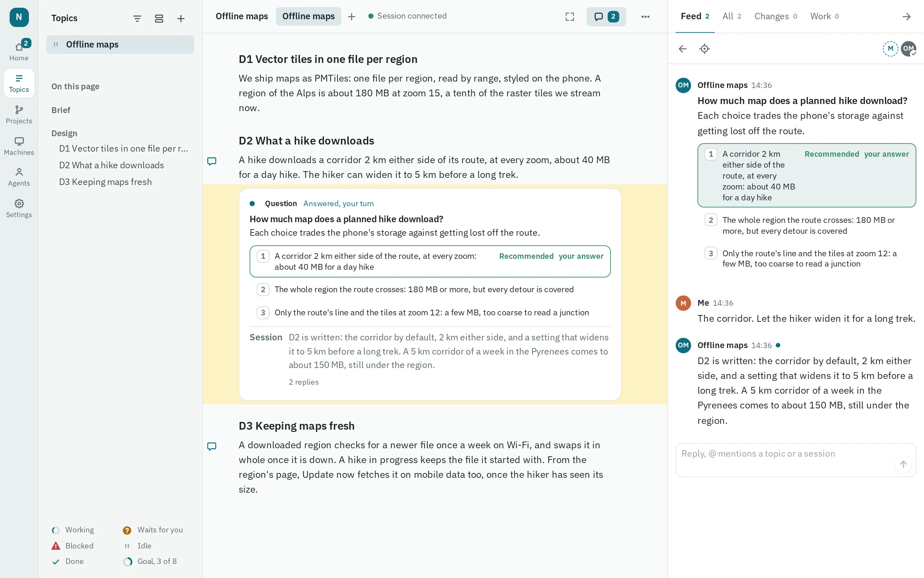Choose option 3 route line in document question
The height and width of the screenshot is (578, 924).
[x=430, y=312]
